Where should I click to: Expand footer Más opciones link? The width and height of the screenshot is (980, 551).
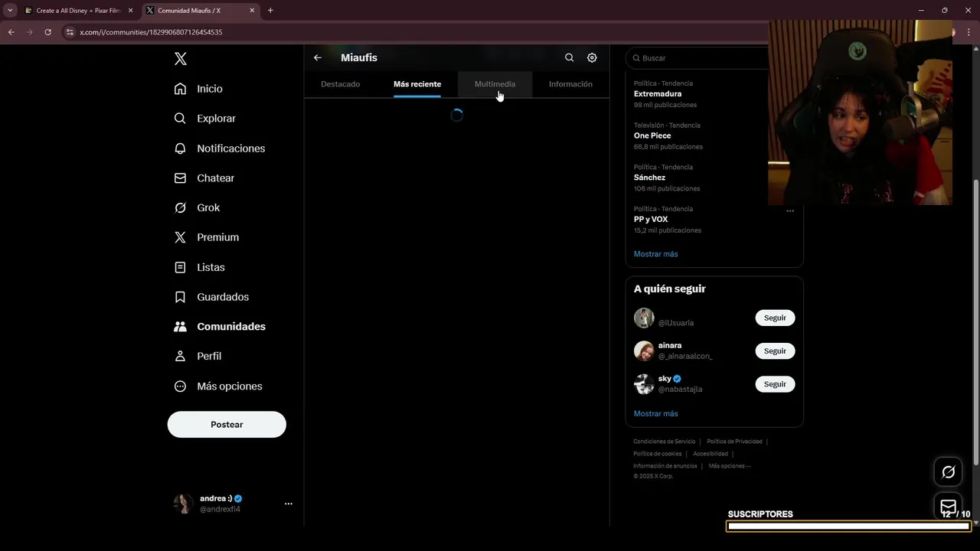[x=730, y=466]
